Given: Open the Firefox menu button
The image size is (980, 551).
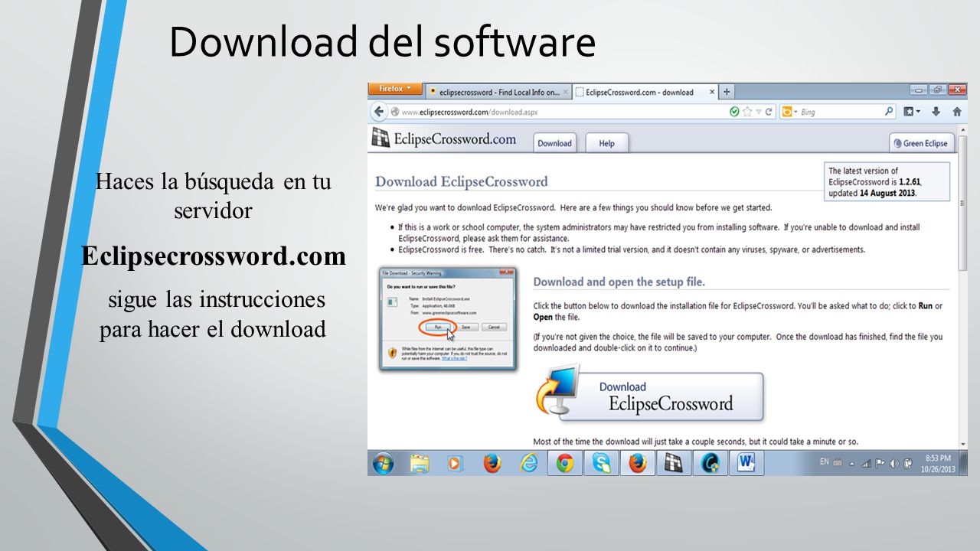Looking at the screenshot, I should pos(395,89).
